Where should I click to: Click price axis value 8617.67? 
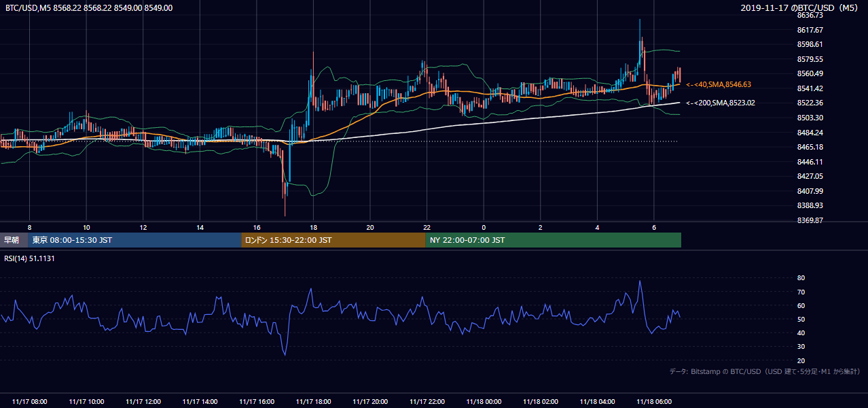810,30
